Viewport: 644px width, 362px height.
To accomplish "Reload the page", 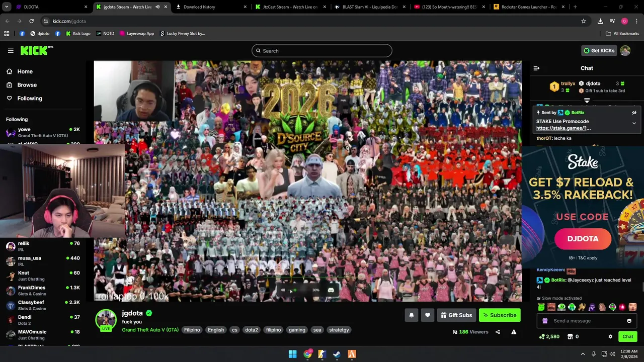I will click(31, 21).
